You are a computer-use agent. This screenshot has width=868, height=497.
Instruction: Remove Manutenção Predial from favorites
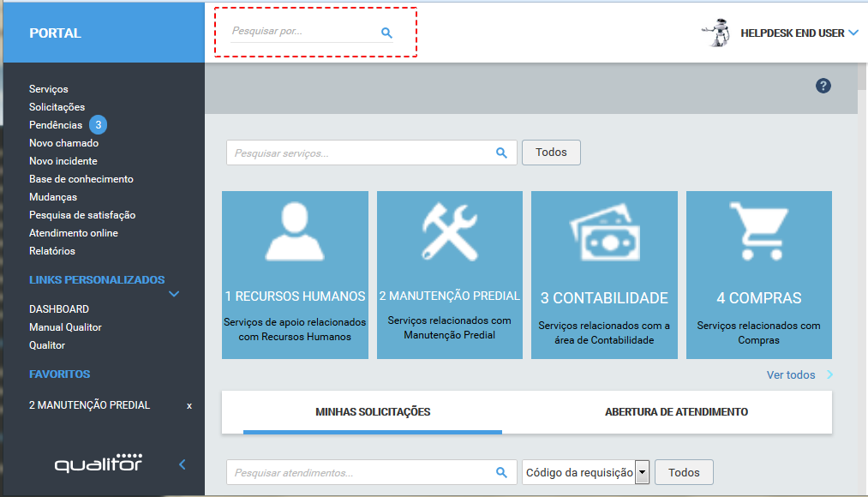click(189, 405)
